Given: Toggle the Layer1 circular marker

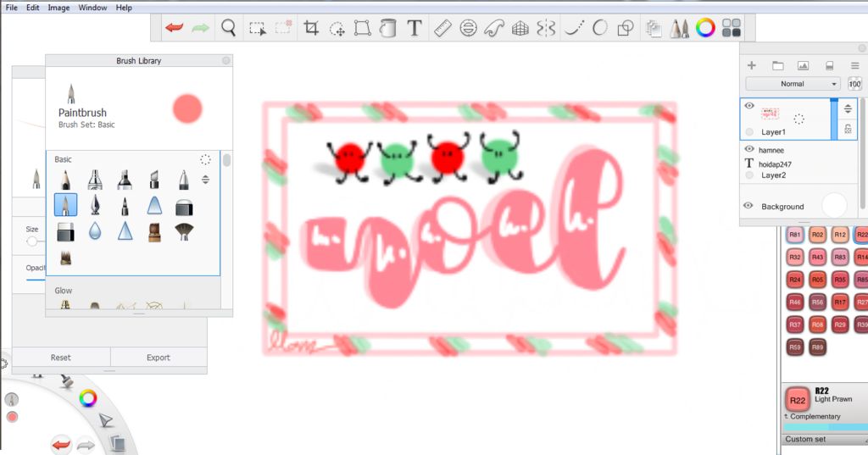Looking at the screenshot, I should (749, 131).
